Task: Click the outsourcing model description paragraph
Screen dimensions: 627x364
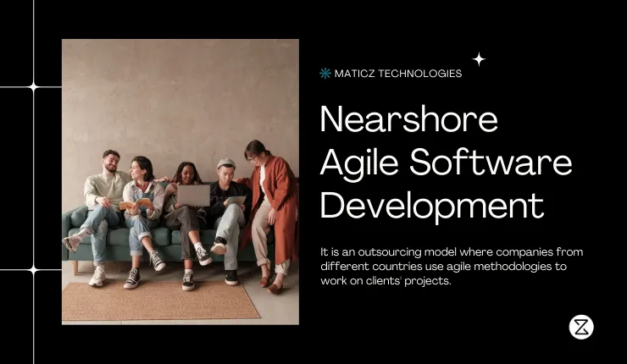Action: 452,267
